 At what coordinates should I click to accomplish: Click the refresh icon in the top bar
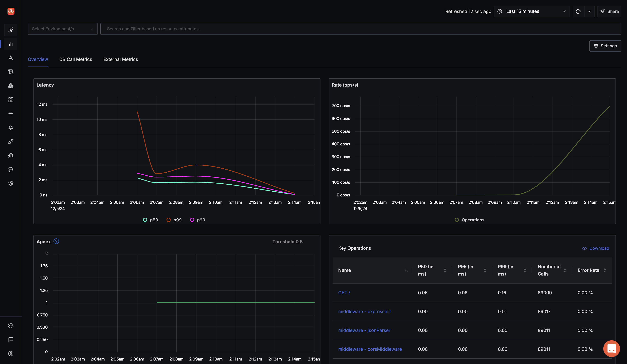point(578,11)
